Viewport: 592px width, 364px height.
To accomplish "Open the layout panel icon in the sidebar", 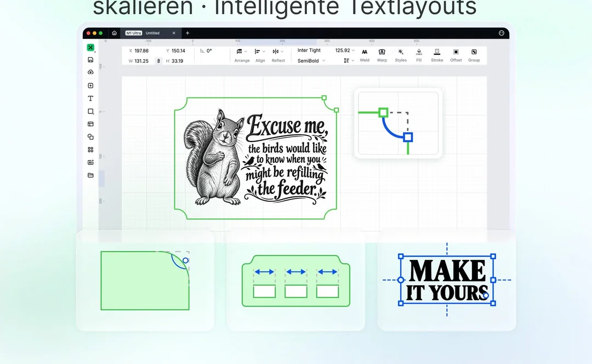I will (x=90, y=124).
